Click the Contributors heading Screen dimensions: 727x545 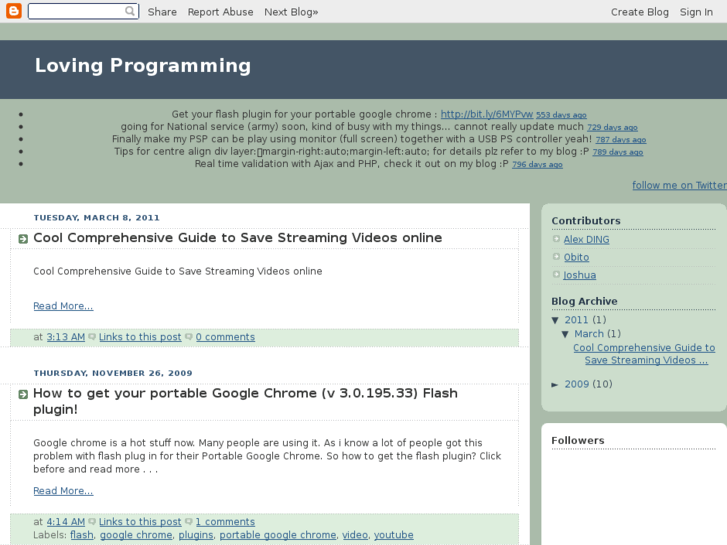click(586, 221)
